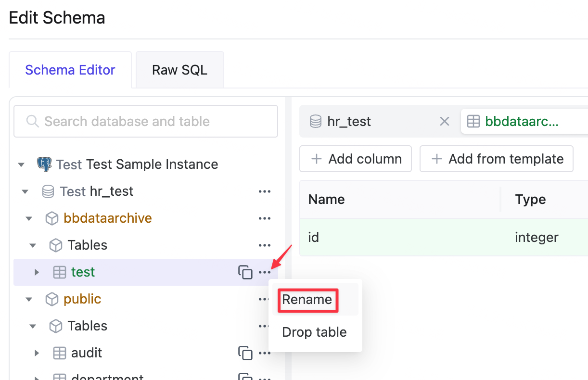Focus the Search database and table field
This screenshot has width=588, height=380.
pos(146,121)
